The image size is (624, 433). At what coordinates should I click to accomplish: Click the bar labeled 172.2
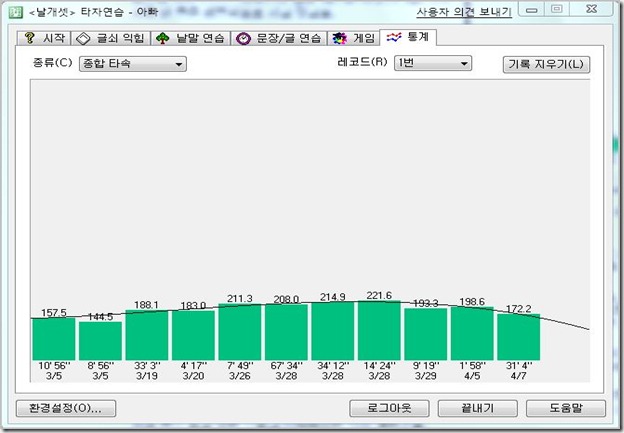click(x=519, y=337)
